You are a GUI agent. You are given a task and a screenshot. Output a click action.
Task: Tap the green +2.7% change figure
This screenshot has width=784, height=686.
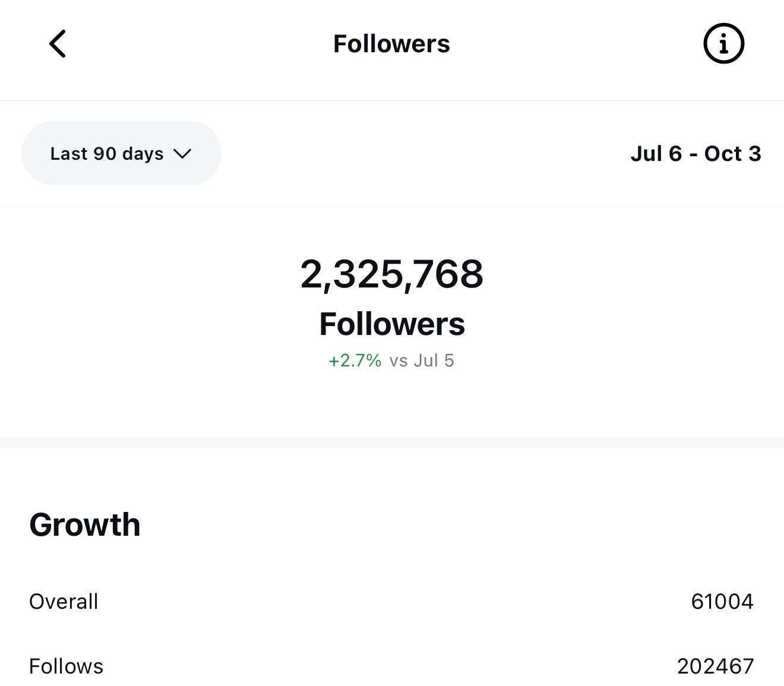pyautogui.click(x=355, y=361)
